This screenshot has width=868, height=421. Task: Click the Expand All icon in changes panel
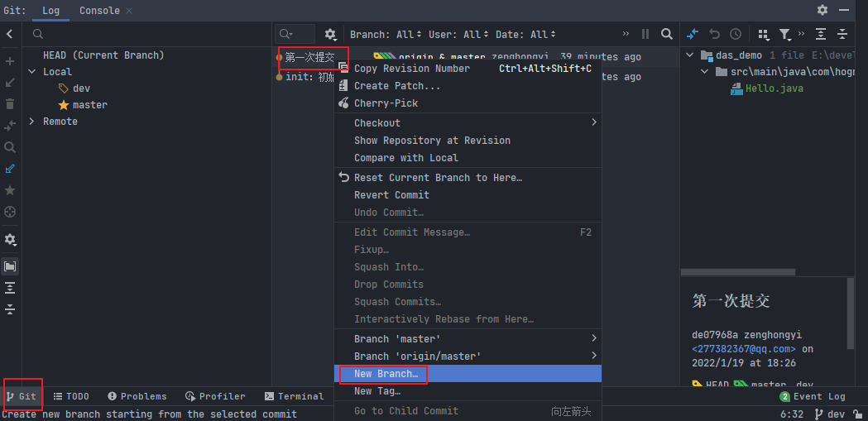pyautogui.click(x=820, y=34)
